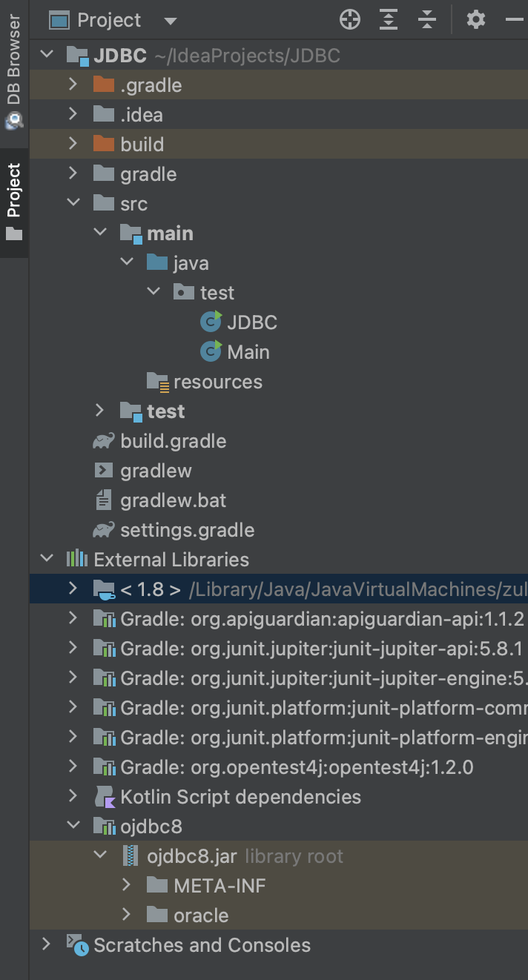Click the ojdbc8.jar archive icon
Image resolution: width=528 pixels, height=980 pixels.
coord(131,856)
